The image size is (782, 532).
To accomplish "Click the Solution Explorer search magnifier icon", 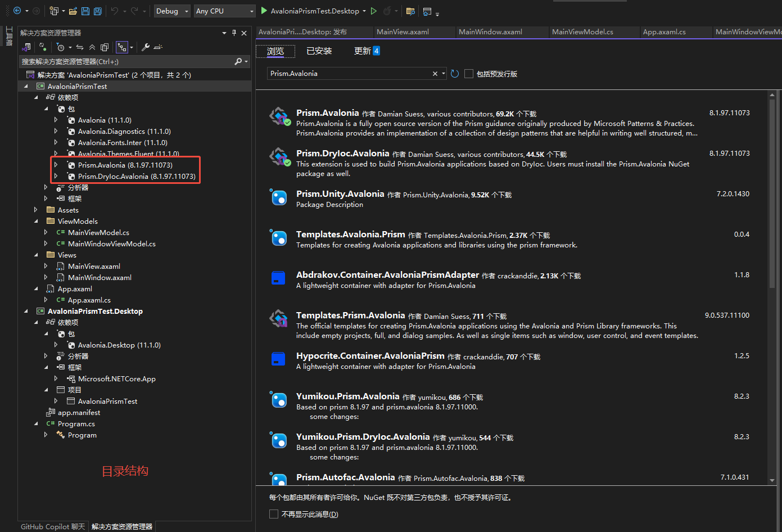I will (x=238, y=61).
